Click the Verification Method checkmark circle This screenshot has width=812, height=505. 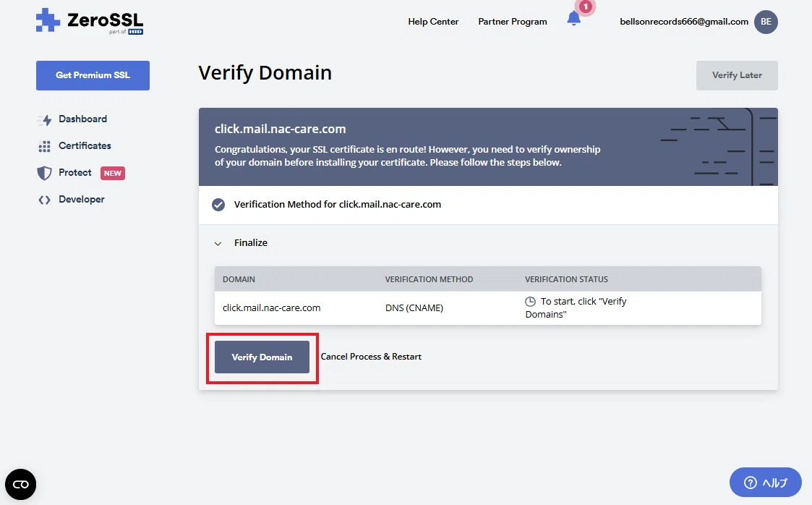(218, 205)
